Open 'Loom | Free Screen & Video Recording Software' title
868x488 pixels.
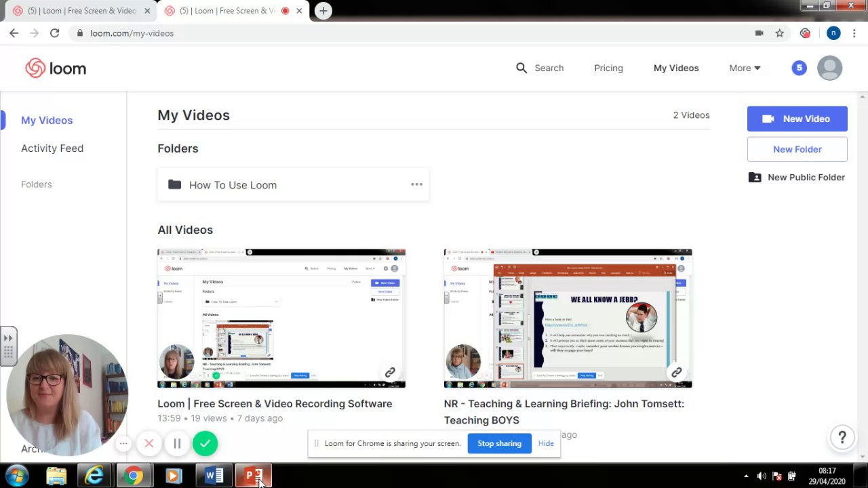pyautogui.click(x=275, y=403)
